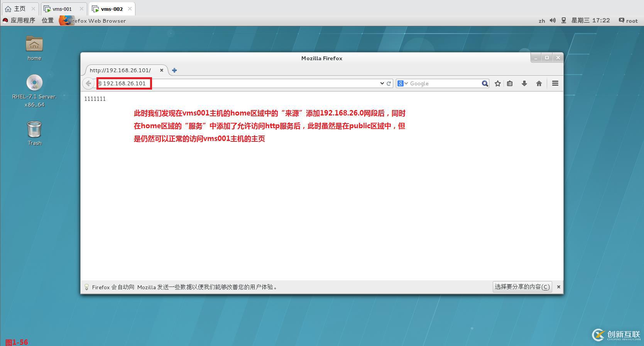
Task: Switch input language via zh indicator
Action: [542, 21]
